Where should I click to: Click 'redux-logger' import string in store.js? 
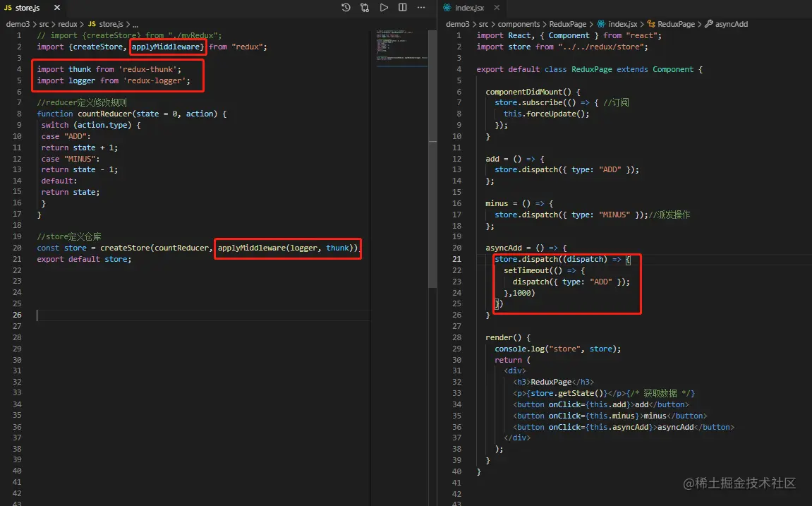click(154, 80)
